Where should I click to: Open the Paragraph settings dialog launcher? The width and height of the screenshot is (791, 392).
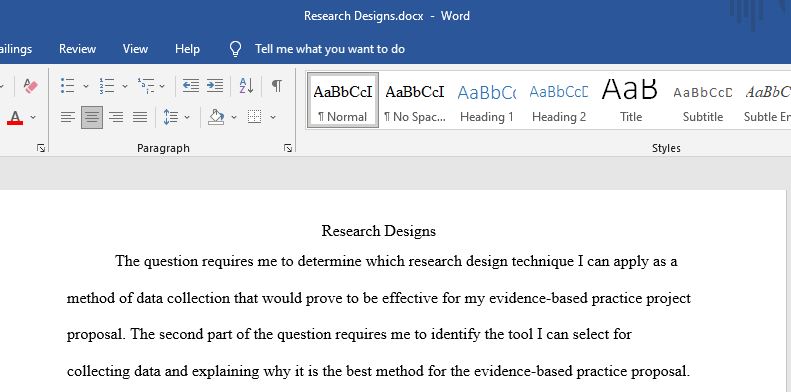[288, 148]
